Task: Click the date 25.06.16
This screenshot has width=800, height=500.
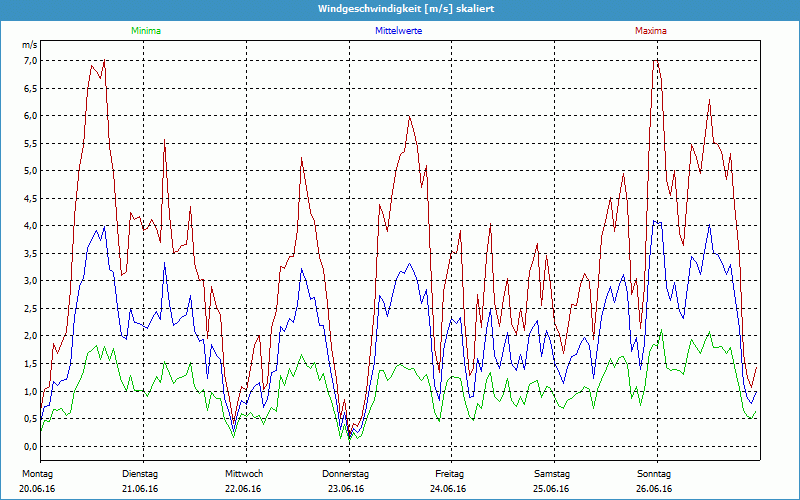Action: point(551,489)
